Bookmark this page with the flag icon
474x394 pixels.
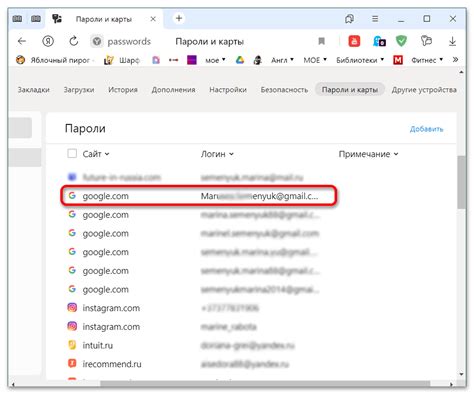[x=321, y=41]
